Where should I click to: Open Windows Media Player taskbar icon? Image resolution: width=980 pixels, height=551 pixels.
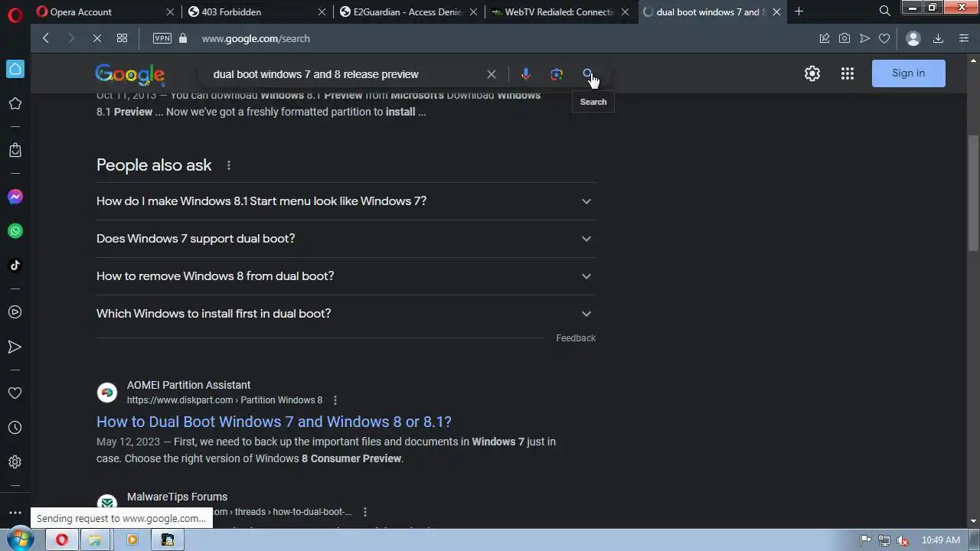pyautogui.click(x=132, y=540)
